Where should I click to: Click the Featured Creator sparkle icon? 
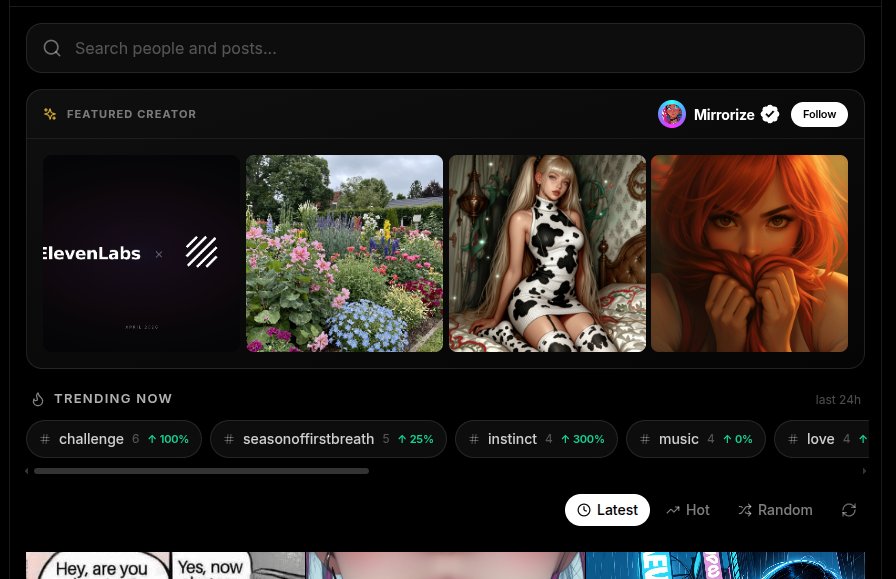point(50,114)
